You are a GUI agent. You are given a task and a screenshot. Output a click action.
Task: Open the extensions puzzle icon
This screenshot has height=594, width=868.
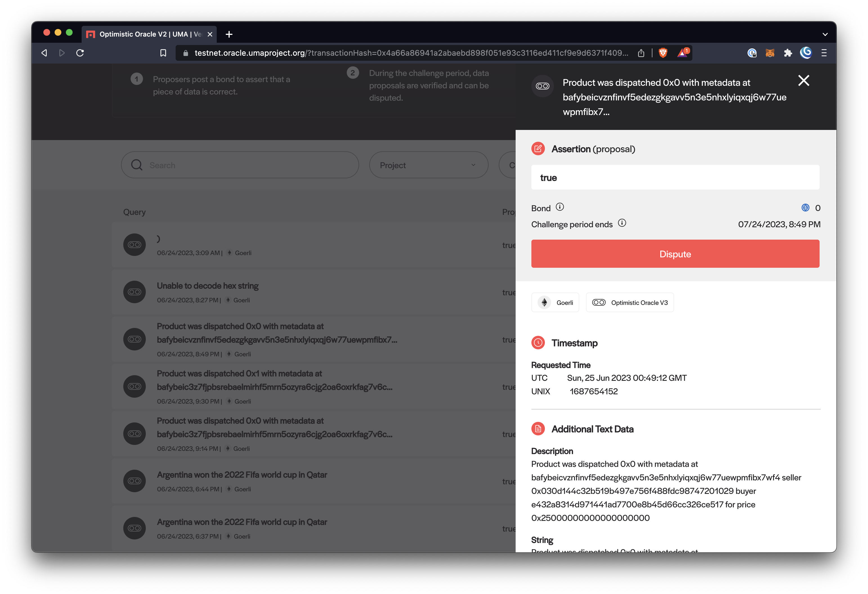788,53
